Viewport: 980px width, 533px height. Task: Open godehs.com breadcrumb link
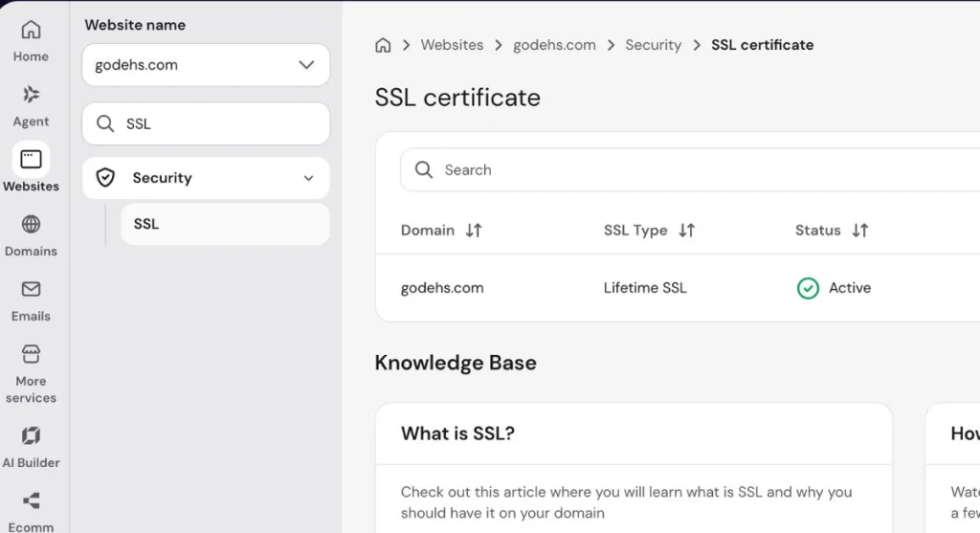point(554,45)
